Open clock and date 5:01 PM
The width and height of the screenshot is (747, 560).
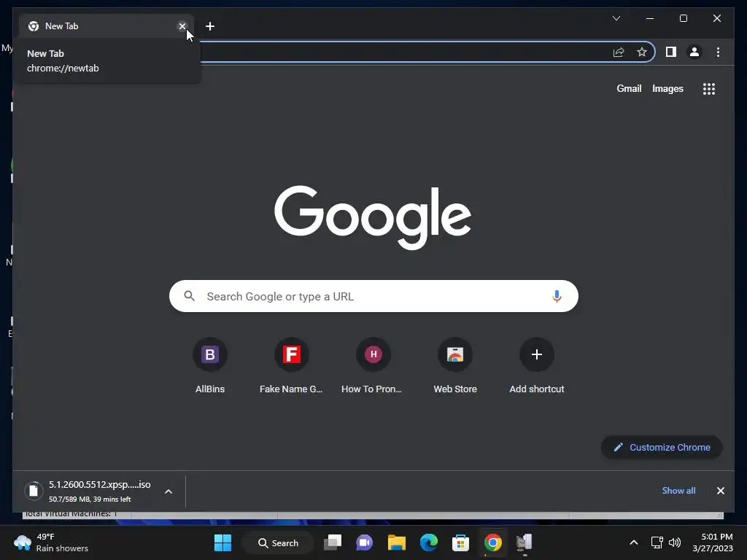[713, 542]
